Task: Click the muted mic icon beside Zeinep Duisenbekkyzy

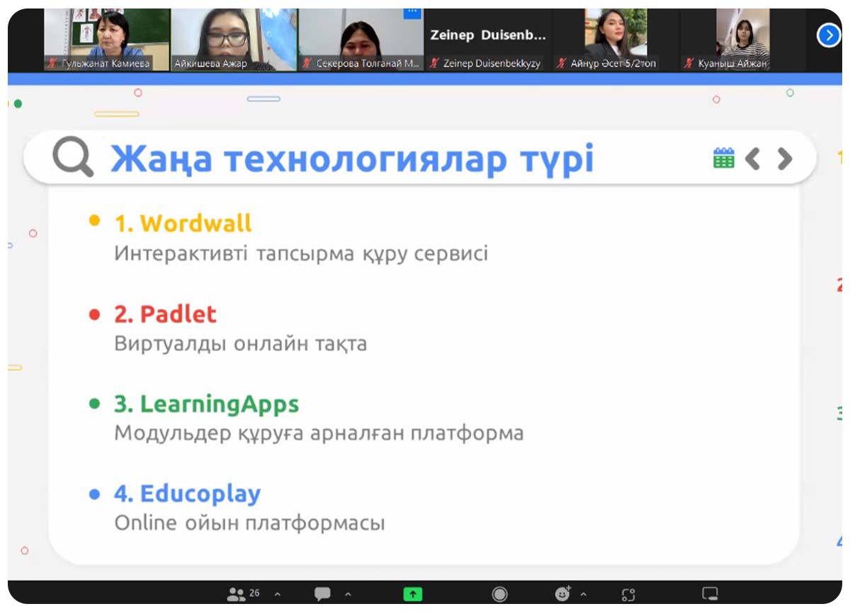Action: click(x=434, y=64)
